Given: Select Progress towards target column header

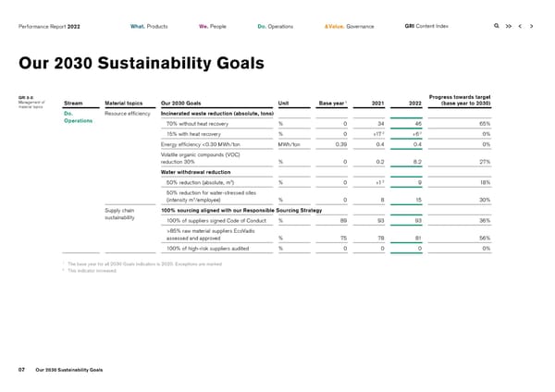Looking at the screenshot, I should [460, 100].
